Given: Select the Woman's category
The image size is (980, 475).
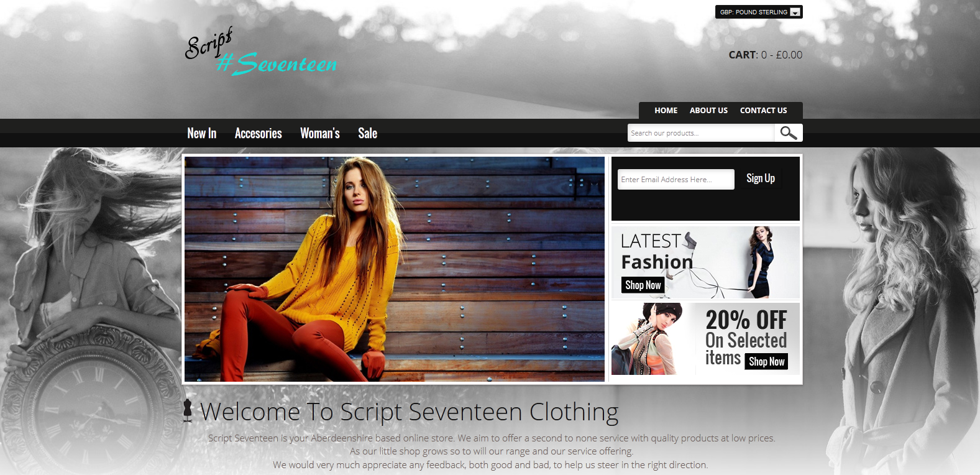Looking at the screenshot, I should (320, 133).
